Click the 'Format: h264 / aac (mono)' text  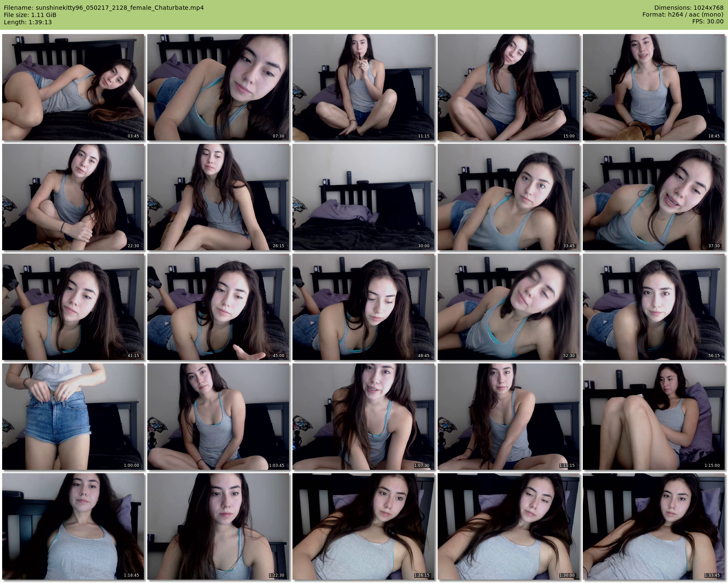tap(683, 15)
